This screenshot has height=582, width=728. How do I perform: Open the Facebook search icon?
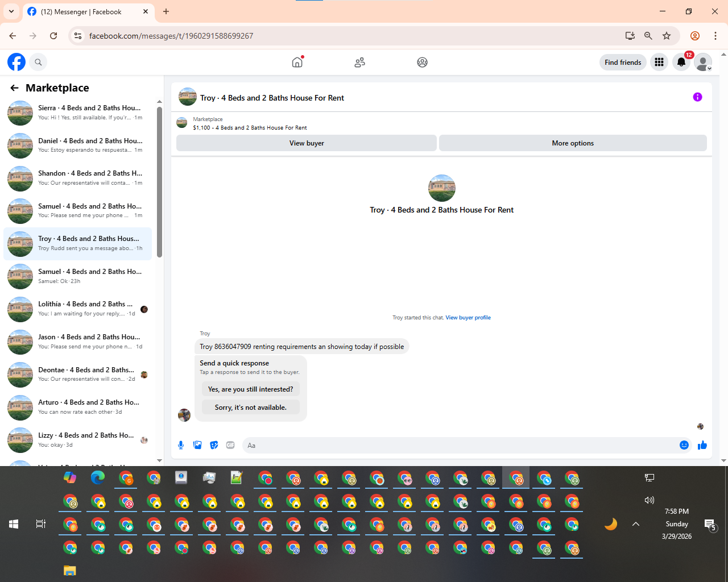point(38,62)
